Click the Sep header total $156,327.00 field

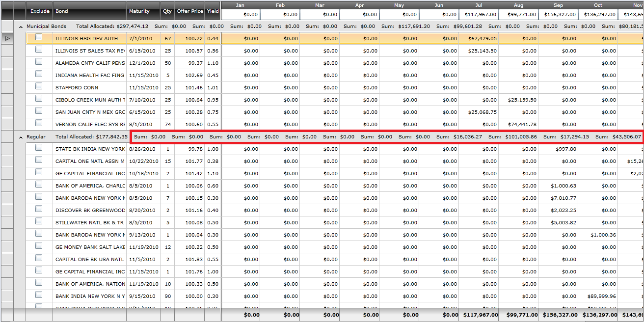[x=558, y=15]
